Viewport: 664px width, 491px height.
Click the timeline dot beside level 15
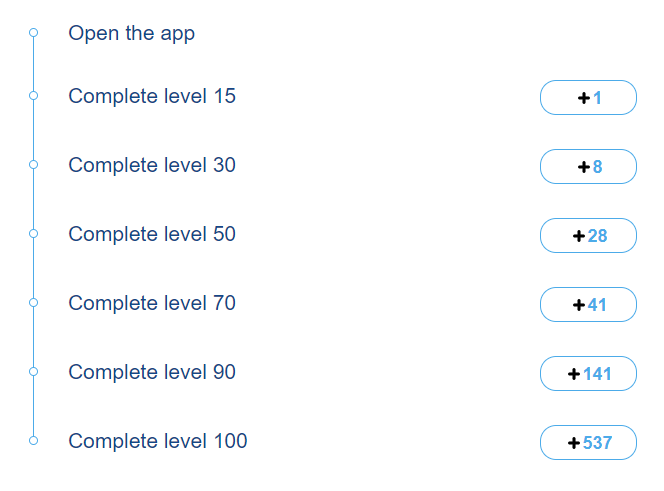coord(33,96)
